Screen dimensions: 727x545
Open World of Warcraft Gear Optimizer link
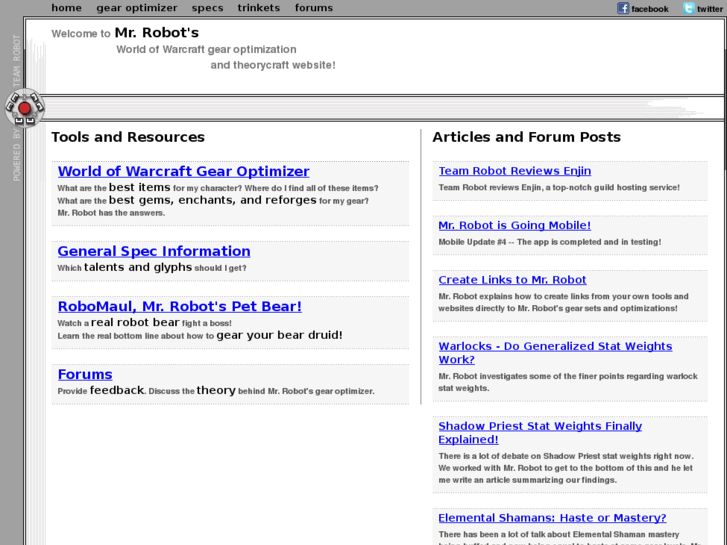pos(183,171)
